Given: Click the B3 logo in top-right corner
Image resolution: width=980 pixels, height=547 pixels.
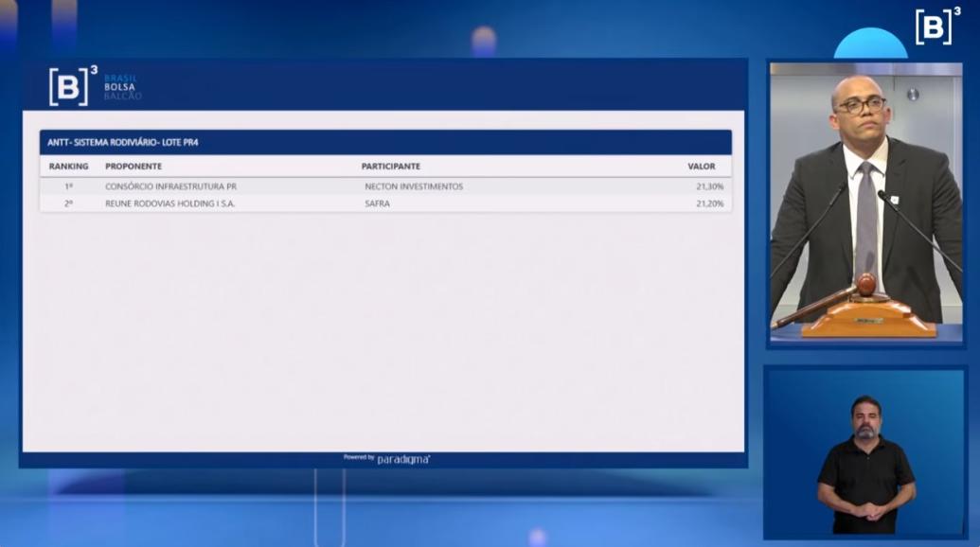Looking at the screenshot, I should (936, 26).
